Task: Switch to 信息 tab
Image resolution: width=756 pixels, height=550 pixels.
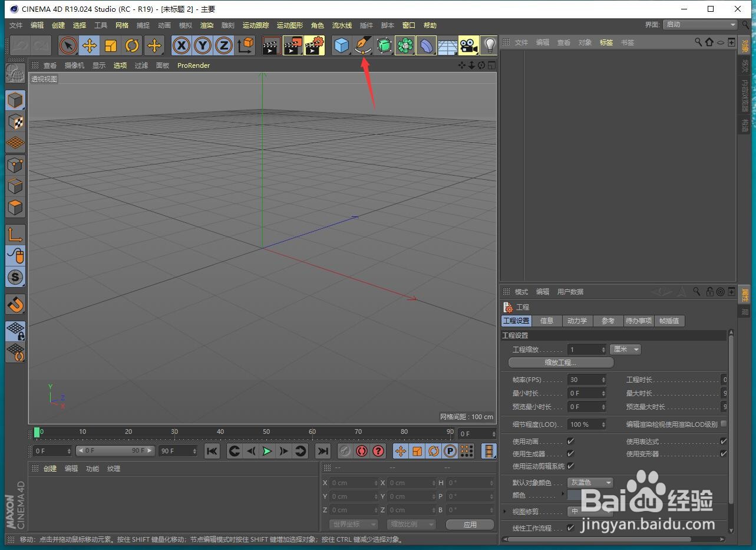Action: [x=547, y=321]
